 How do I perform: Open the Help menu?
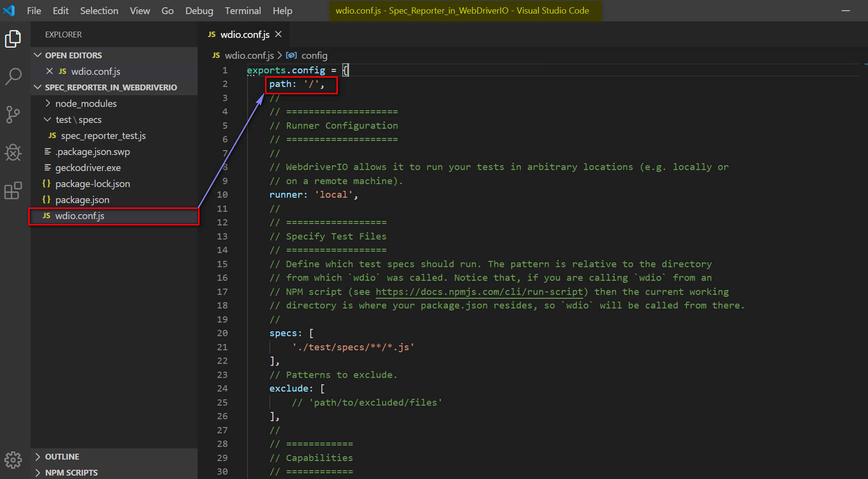(283, 11)
